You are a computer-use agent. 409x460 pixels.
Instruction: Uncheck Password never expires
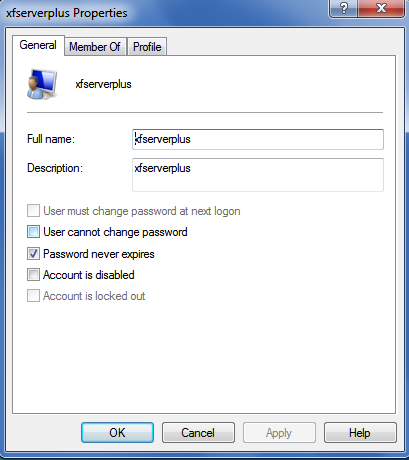[33, 254]
